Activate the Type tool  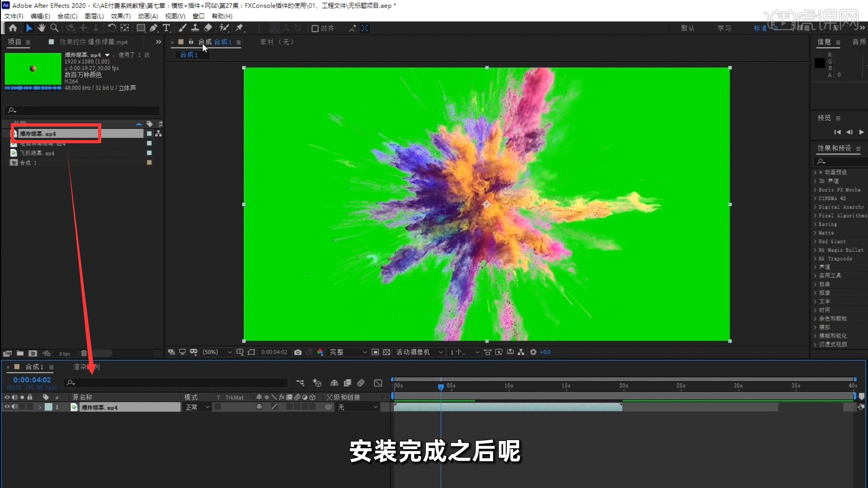tap(166, 28)
